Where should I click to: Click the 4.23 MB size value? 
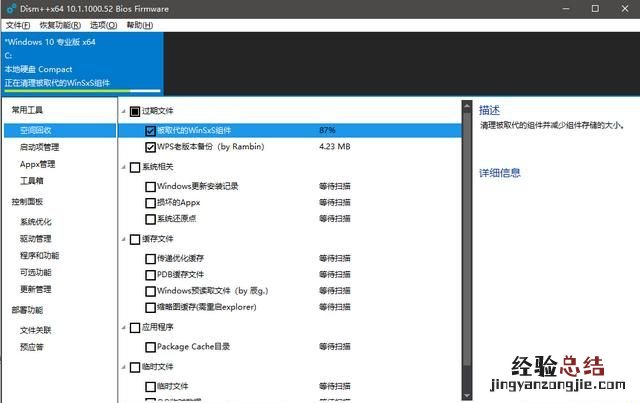coord(335,146)
